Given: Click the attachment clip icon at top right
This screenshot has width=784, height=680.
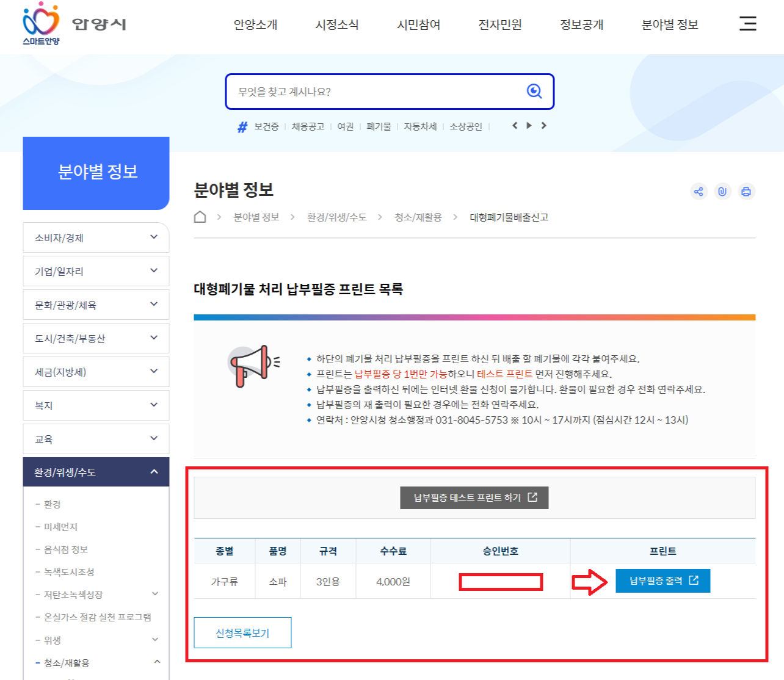Looking at the screenshot, I should [x=723, y=191].
